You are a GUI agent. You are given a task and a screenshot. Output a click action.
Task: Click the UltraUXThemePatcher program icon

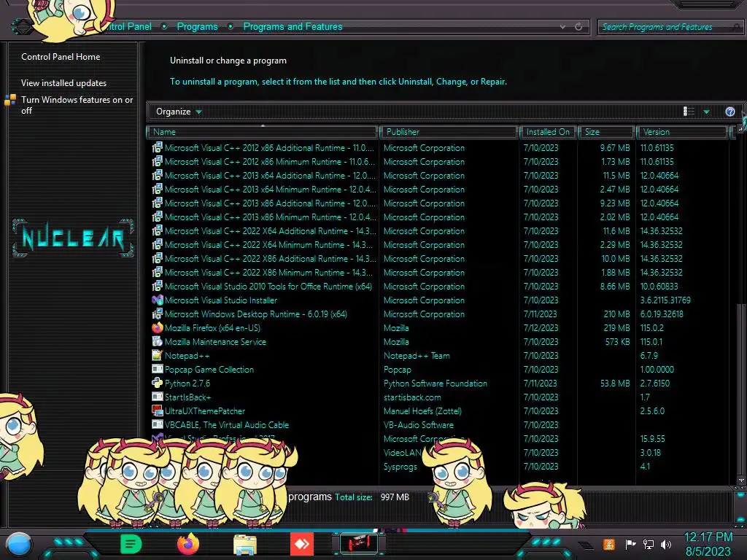(158, 411)
